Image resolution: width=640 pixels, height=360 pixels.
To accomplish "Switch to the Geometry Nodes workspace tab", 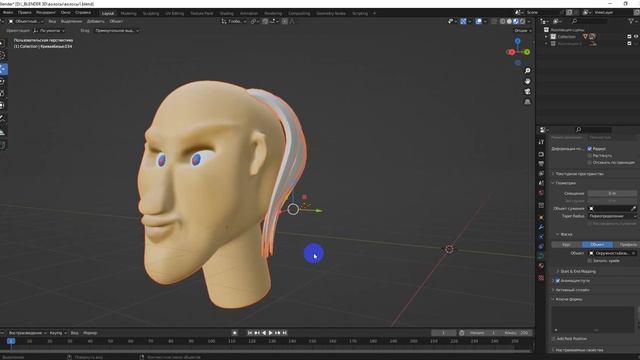I will pos(331,13).
